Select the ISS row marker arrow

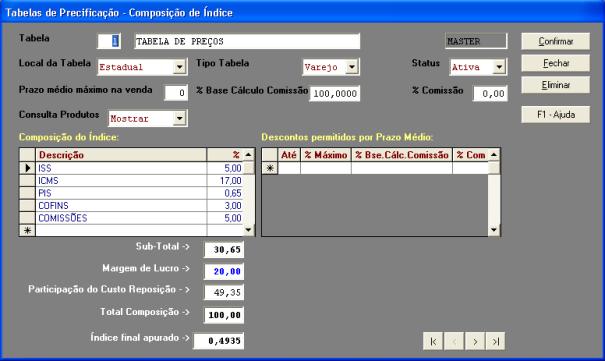tap(27, 168)
